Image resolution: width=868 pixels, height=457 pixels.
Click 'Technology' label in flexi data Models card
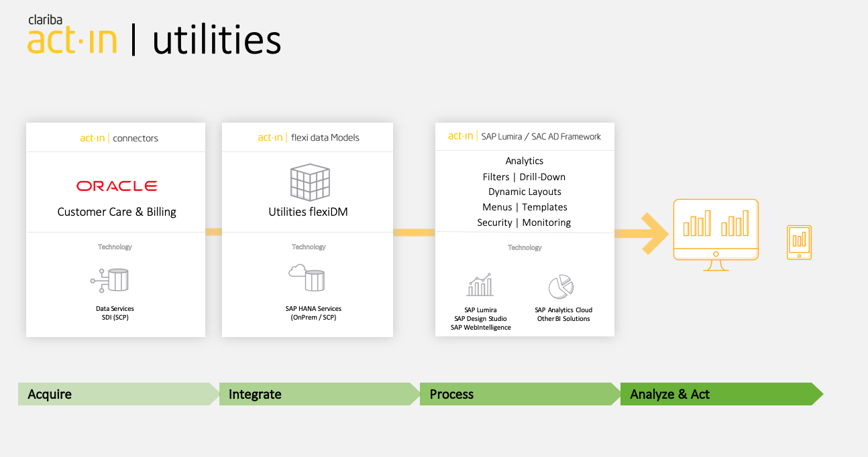click(x=309, y=247)
